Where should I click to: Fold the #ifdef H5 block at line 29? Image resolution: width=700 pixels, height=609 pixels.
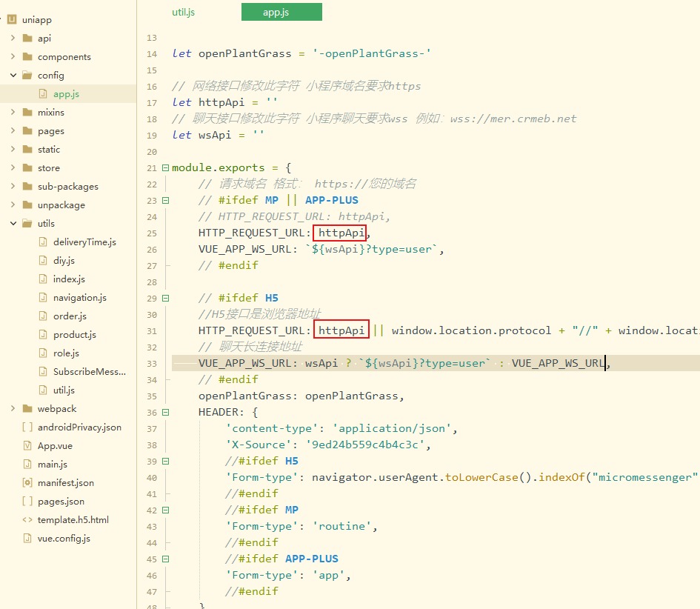pos(165,299)
